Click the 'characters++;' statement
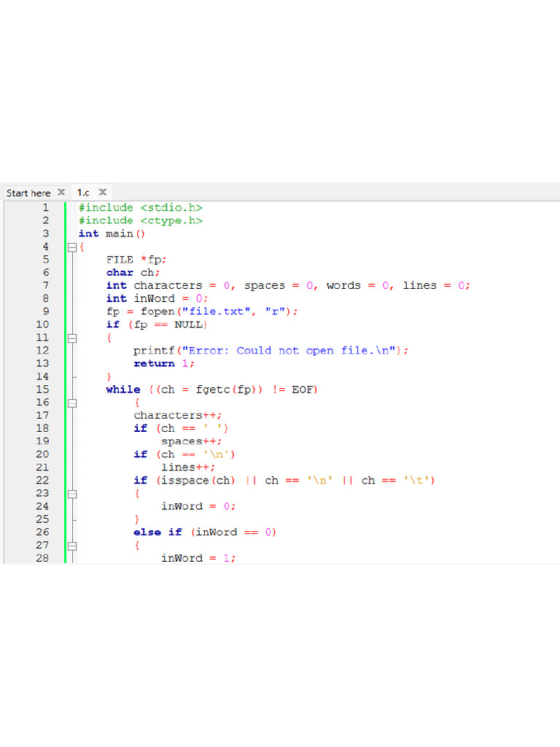 pos(178,416)
